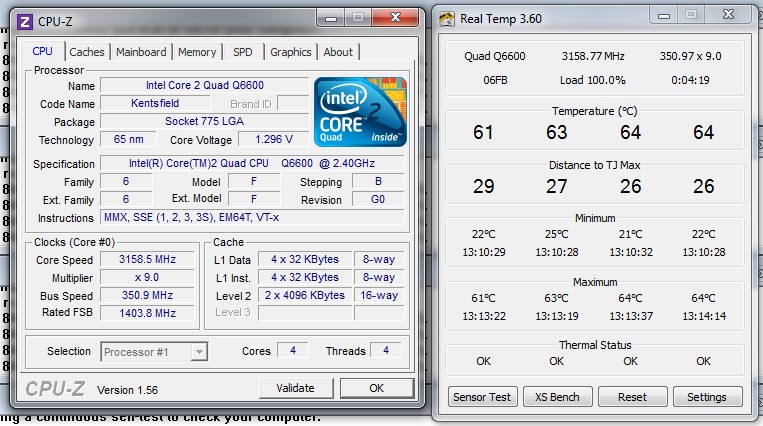Screen dimensions: 763x426
Task: Click the minimum timestamp 13:10:32
Action: pos(631,252)
